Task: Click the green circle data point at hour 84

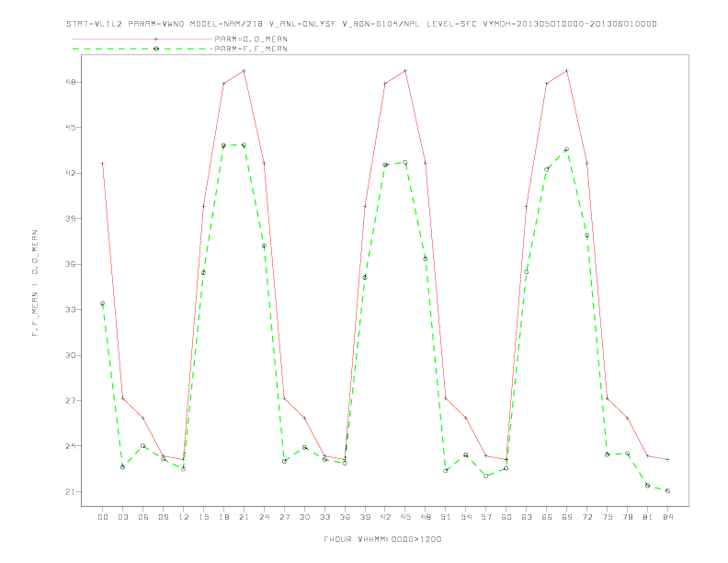Action: pos(667,491)
